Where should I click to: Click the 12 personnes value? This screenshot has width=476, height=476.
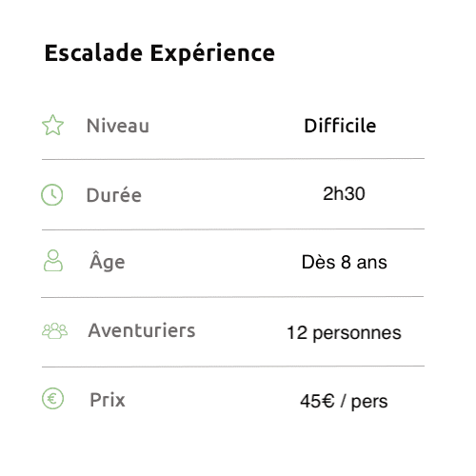(x=344, y=333)
